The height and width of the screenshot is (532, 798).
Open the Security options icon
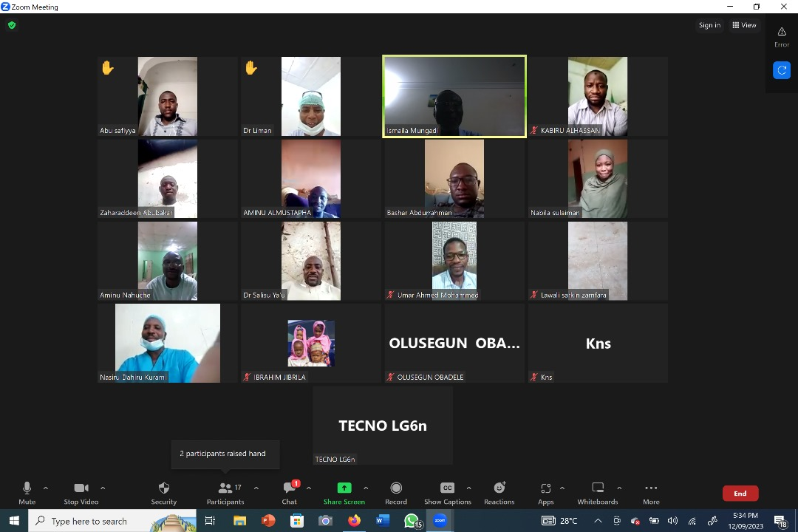pos(163,488)
